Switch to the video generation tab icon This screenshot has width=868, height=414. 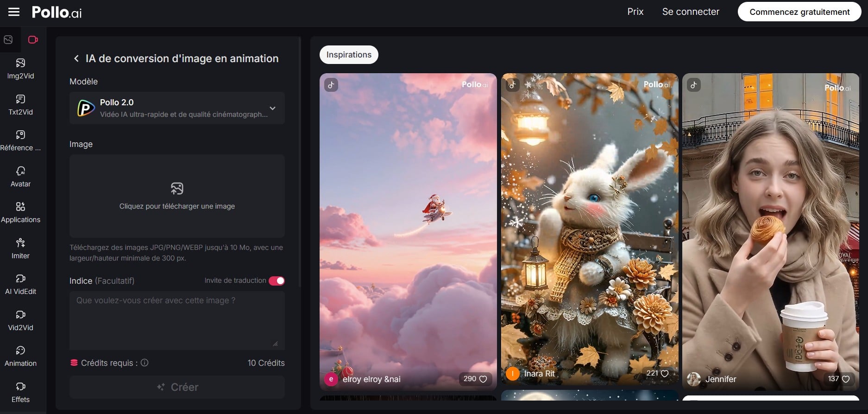coord(33,40)
